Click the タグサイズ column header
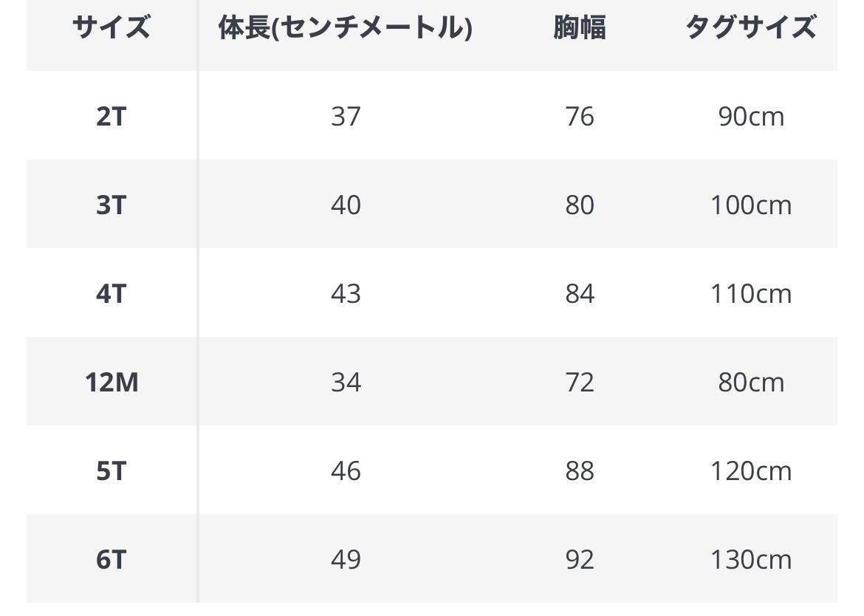The width and height of the screenshot is (864, 616). (750, 28)
